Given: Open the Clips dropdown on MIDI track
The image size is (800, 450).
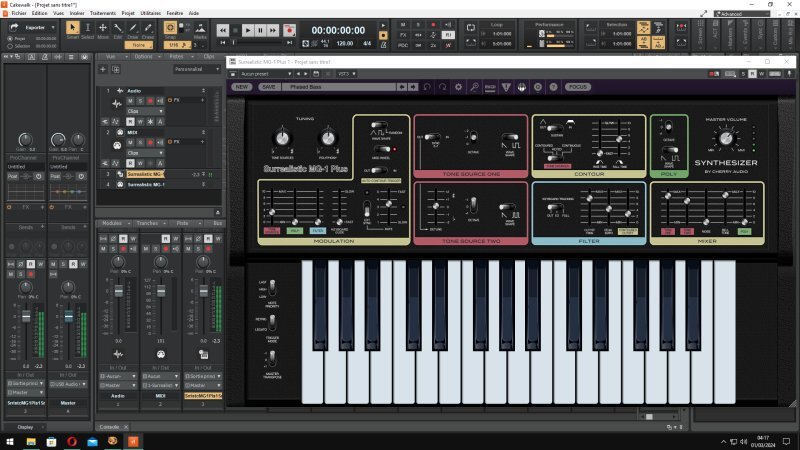Looking at the screenshot, I should click(x=145, y=153).
